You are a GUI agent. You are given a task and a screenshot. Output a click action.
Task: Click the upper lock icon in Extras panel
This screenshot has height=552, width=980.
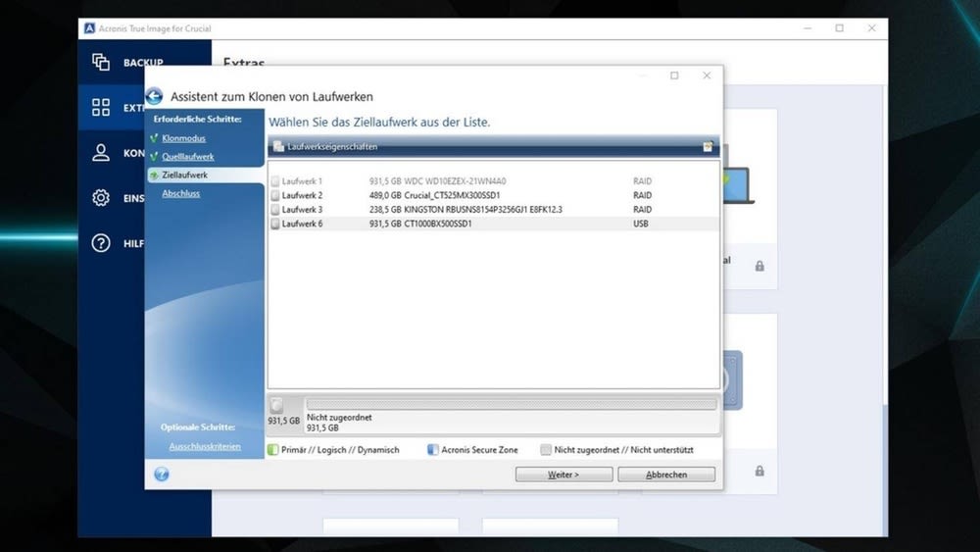(759, 266)
